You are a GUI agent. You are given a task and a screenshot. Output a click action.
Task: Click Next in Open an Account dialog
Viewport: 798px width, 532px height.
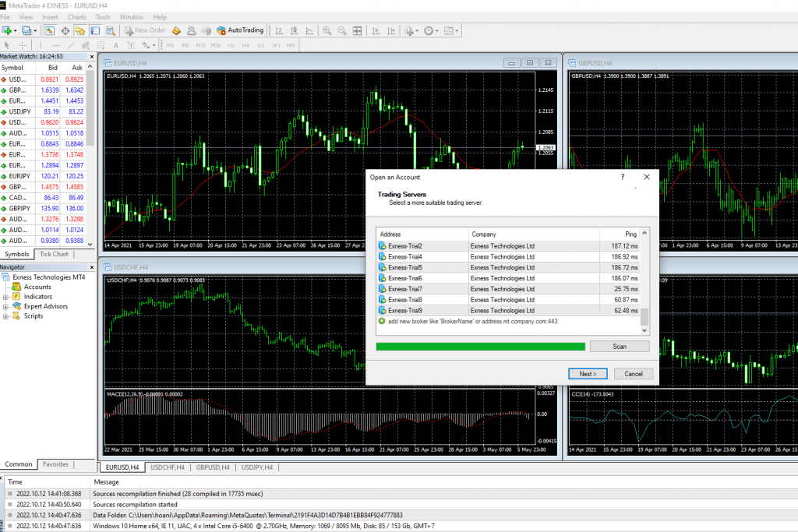pos(588,374)
